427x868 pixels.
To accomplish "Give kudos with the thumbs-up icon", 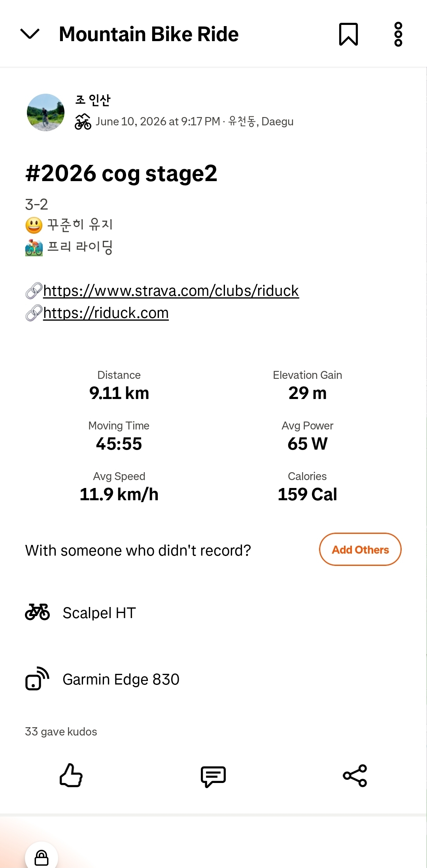I will pyautogui.click(x=71, y=775).
